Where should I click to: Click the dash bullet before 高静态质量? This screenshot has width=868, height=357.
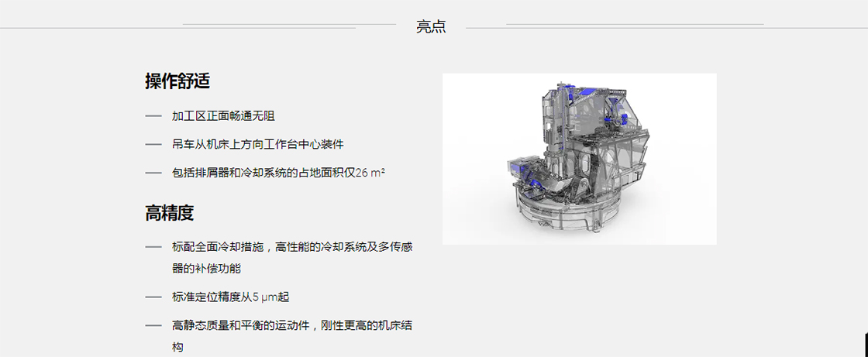pos(153,325)
